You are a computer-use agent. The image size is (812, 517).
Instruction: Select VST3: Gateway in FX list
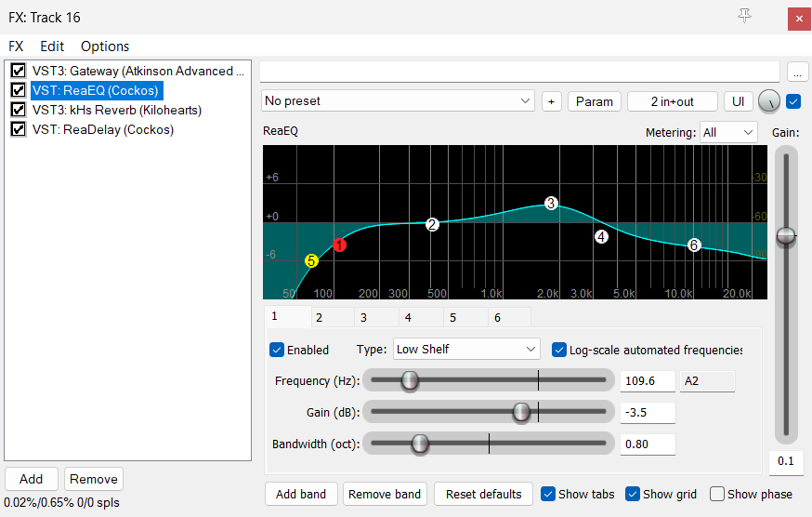(138, 71)
